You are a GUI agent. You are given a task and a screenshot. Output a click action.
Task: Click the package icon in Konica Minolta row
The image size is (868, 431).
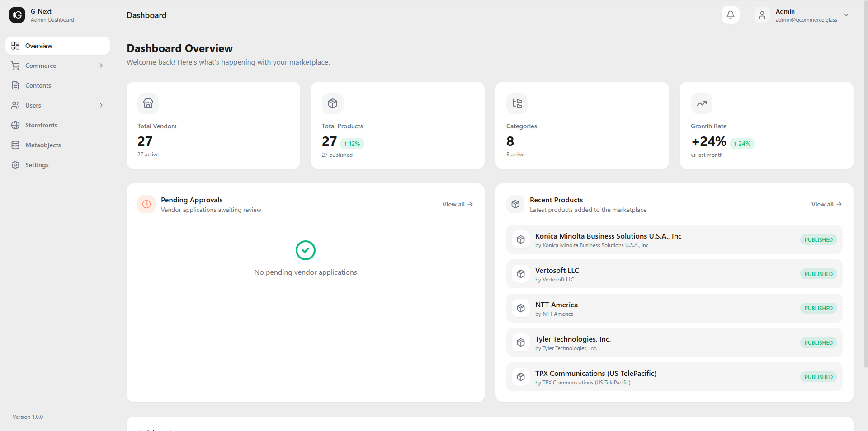521,239
